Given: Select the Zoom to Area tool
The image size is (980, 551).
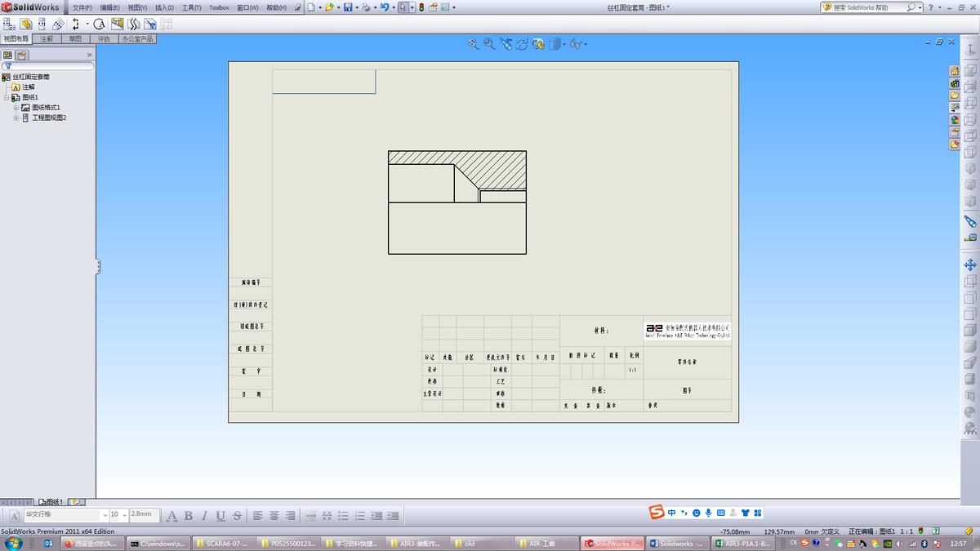Looking at the screenshot, I should click(488, 44).
